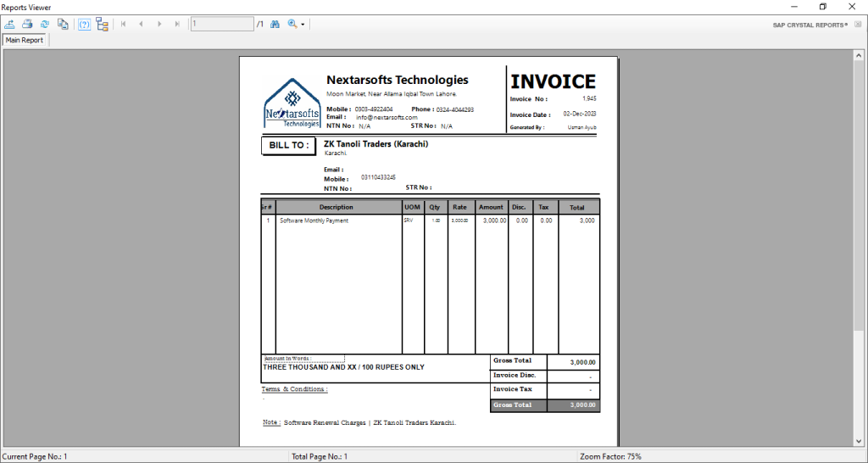This screenshot has width=868, height=463.
Task: Select the Main Report tab
Action: (25, 40)
